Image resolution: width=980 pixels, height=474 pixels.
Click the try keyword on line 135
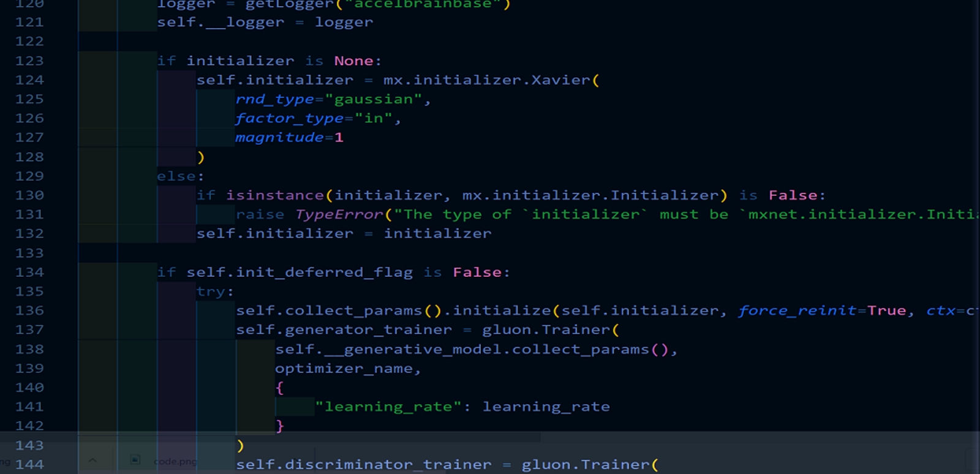[x=211, y=292]
